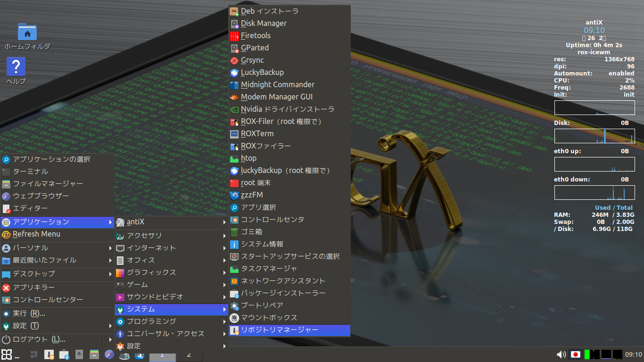644x362 pixels.
Task: Click the zzzFM file manager icon
Action: pos(234,195)
